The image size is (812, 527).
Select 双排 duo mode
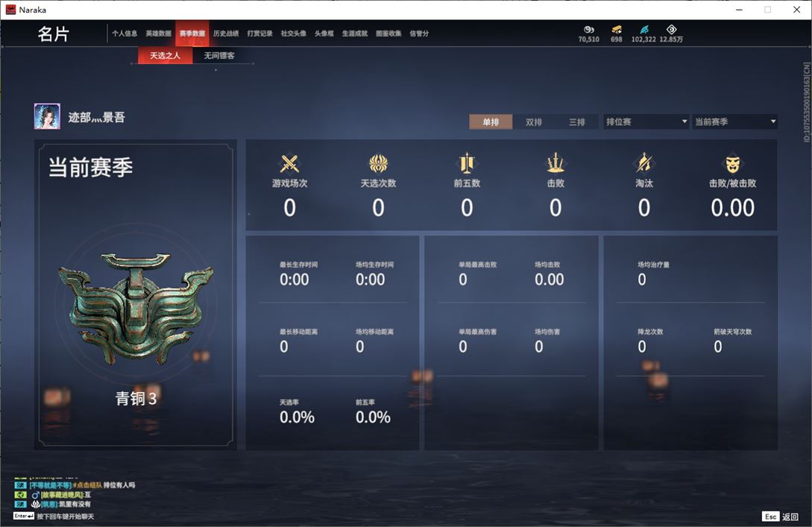(533, 122)
